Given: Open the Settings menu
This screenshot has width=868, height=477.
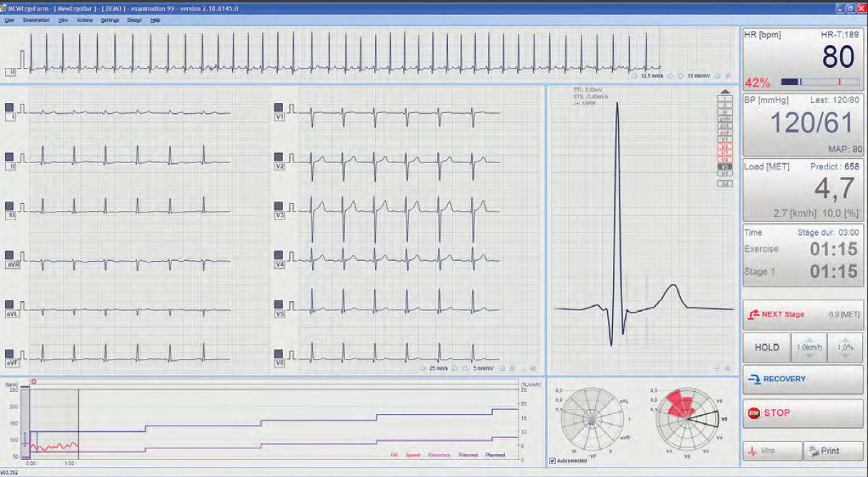Looking at the screenshot, I should pyautogui.click(x=110, y=20).
